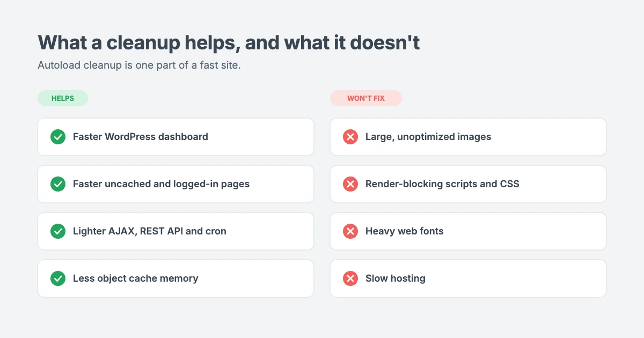Click the text 'Slow hosting'
The width and height of the screenshot is (644, 338).
tap(396, 278)
